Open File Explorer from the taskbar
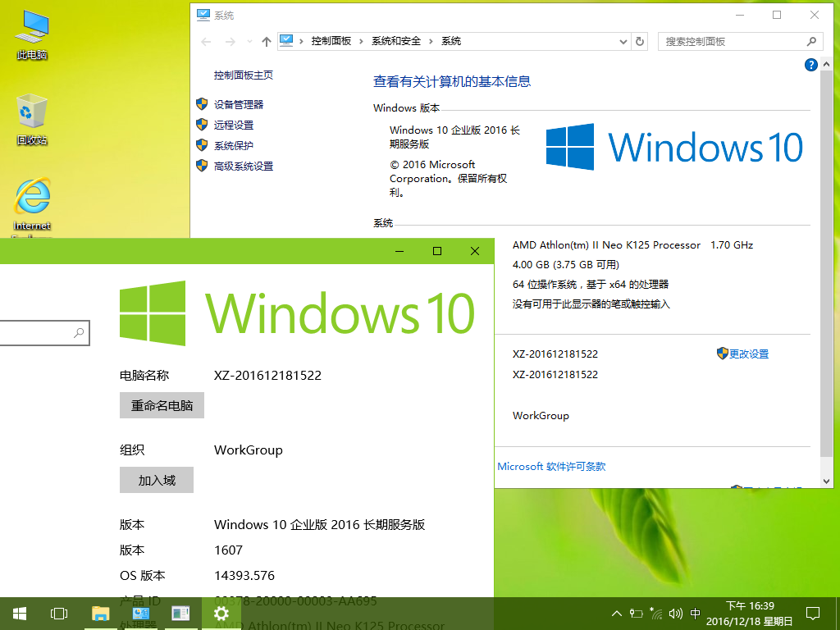The width and height of the screenshot is (840, 630). 100,614
